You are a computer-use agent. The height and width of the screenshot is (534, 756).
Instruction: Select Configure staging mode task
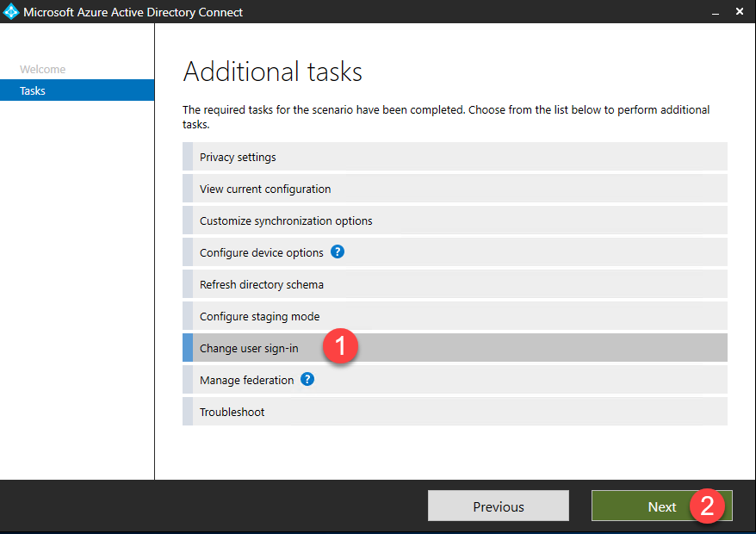tap(259, 316)
